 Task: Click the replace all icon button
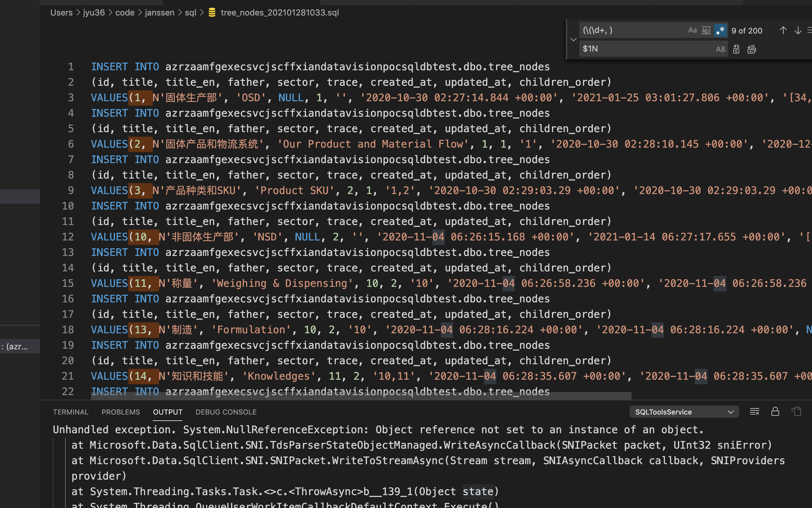[751, 49]
